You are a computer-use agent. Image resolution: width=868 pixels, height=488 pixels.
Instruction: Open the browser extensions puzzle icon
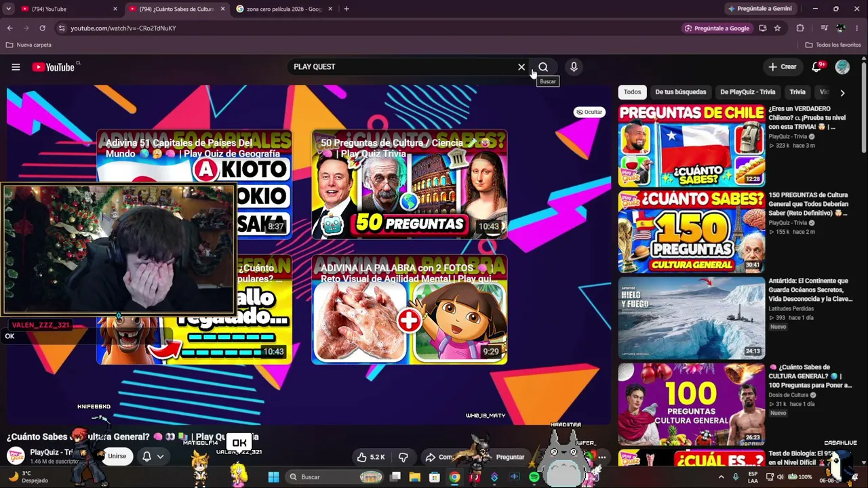(800, 28)
